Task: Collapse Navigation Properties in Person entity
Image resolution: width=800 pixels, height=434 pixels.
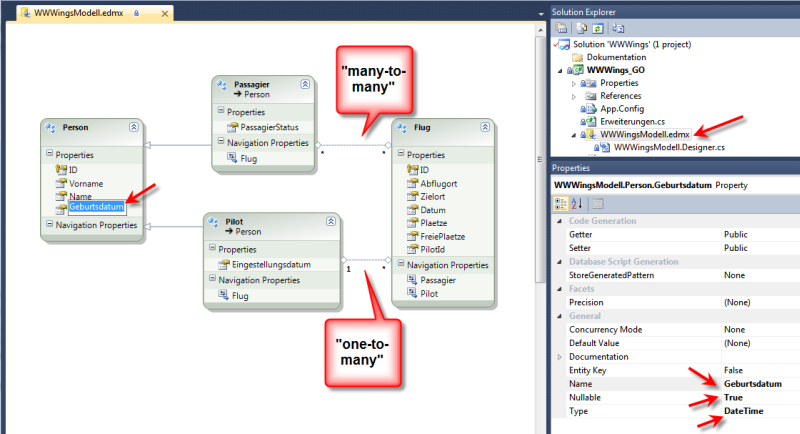Action: pos(49,223)
